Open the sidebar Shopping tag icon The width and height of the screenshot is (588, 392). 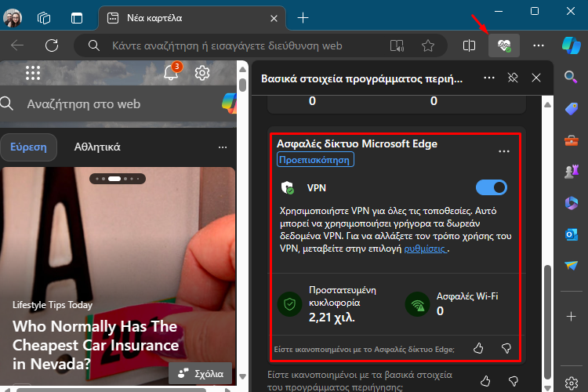[x=571, y=109]
